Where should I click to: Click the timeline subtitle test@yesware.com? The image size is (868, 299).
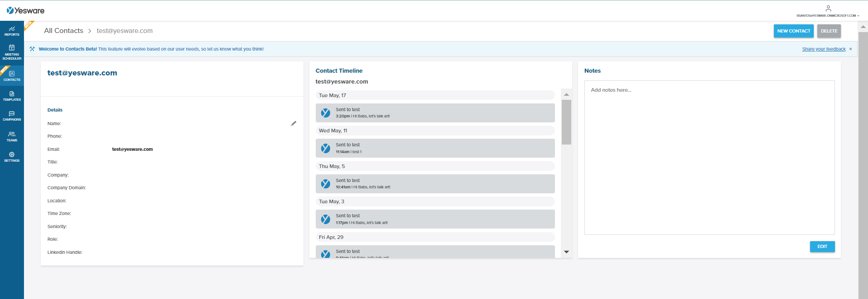pos(342,82)
